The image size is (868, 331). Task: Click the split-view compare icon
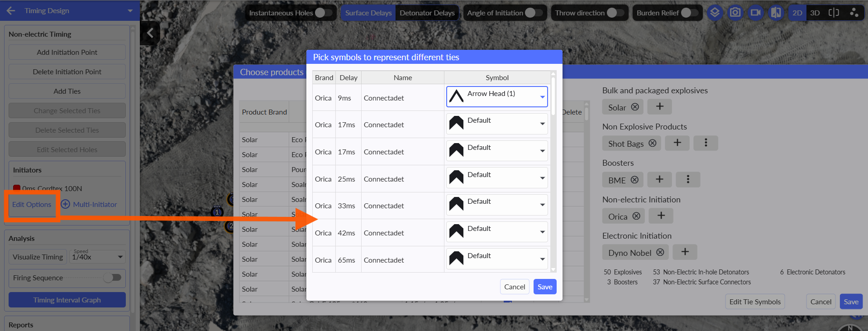pyautogui.click(x=834, y=13)
